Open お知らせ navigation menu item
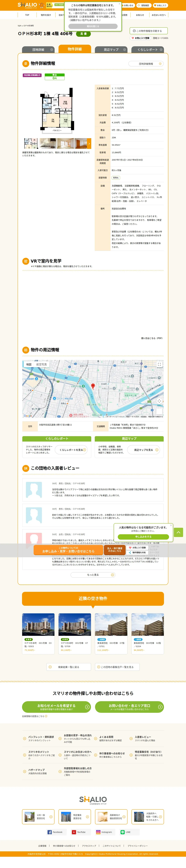 tap(140, 15)
